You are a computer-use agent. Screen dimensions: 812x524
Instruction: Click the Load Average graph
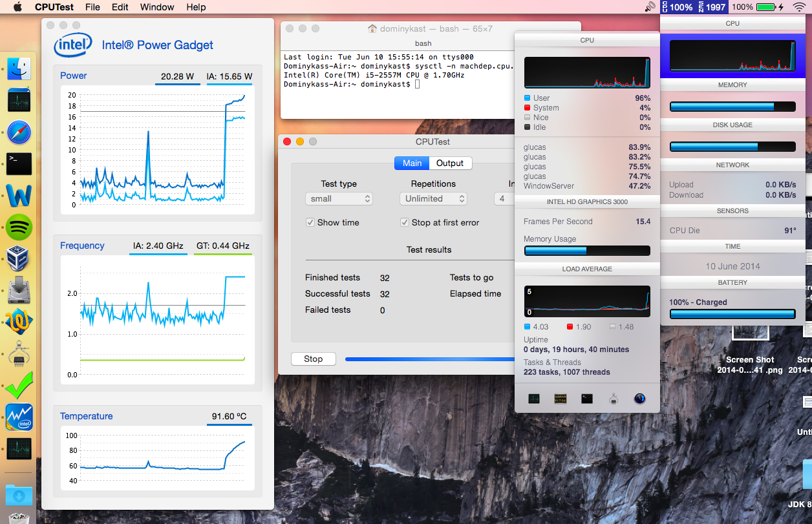(587, 301)
